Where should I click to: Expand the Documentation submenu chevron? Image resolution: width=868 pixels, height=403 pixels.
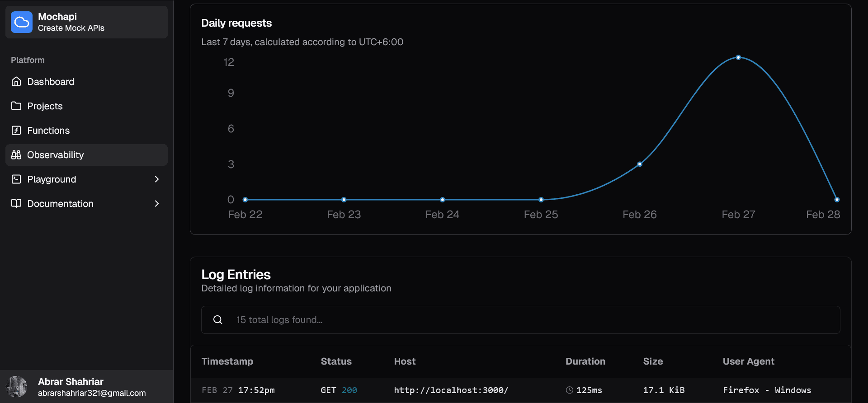(157, 204)
